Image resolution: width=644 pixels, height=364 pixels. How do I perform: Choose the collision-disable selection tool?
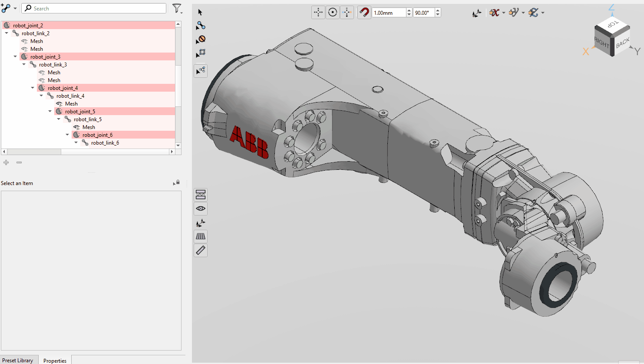point(201,40)
